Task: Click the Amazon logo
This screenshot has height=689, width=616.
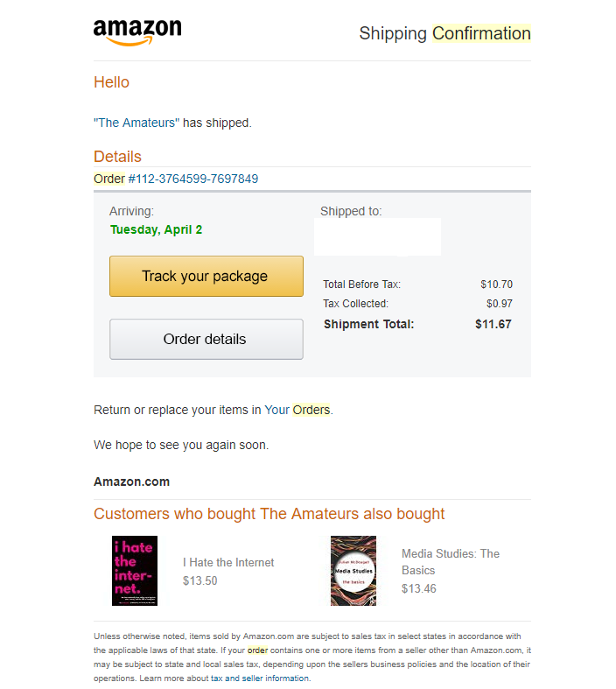Action: coord(137,32)
